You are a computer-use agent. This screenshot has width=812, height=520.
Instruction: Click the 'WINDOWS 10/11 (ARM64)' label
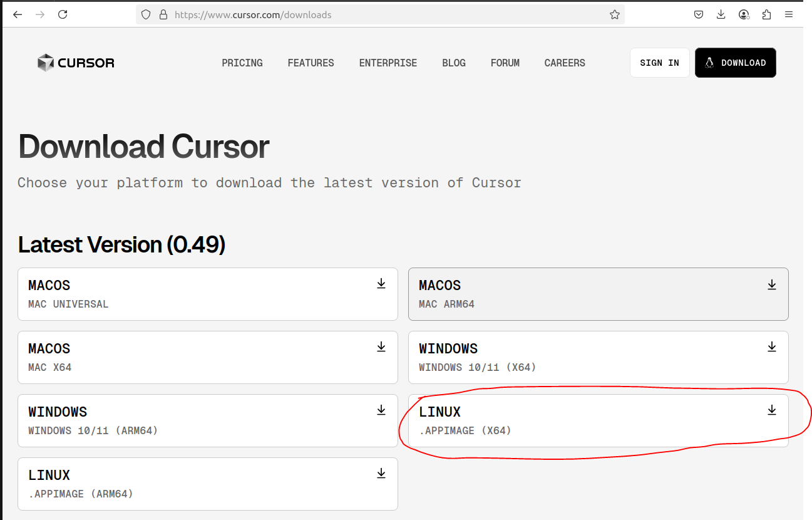coord(93,430)
